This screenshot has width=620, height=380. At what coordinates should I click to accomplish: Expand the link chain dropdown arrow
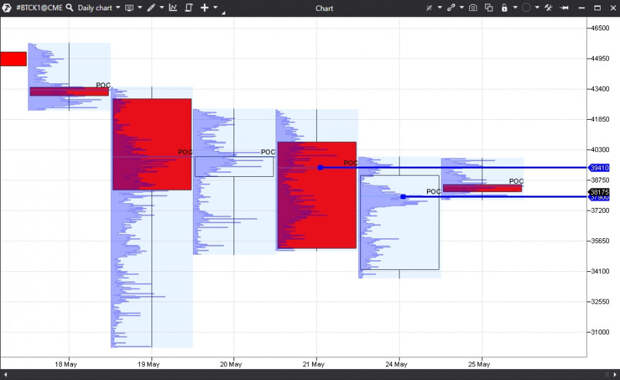(461, 8)
